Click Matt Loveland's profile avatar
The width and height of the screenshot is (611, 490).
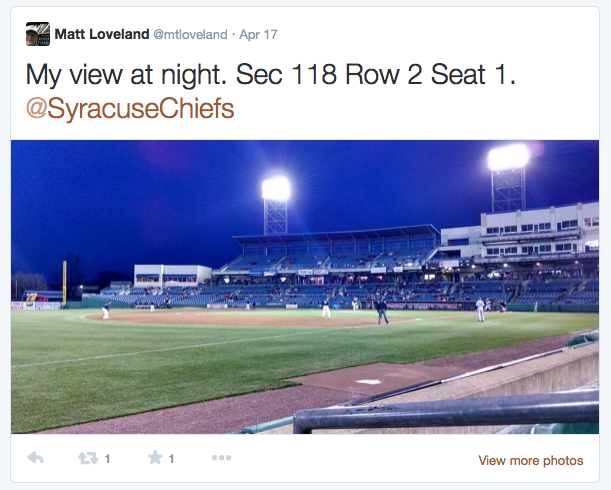pyautogui.click(x=38, y=33)
